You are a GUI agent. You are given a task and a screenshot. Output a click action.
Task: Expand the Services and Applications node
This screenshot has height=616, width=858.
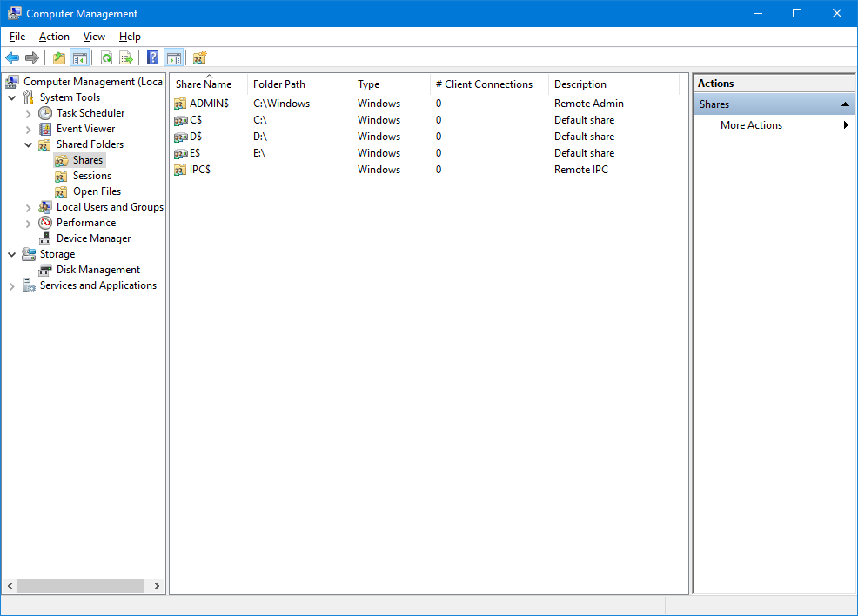(x=12, y=285)
